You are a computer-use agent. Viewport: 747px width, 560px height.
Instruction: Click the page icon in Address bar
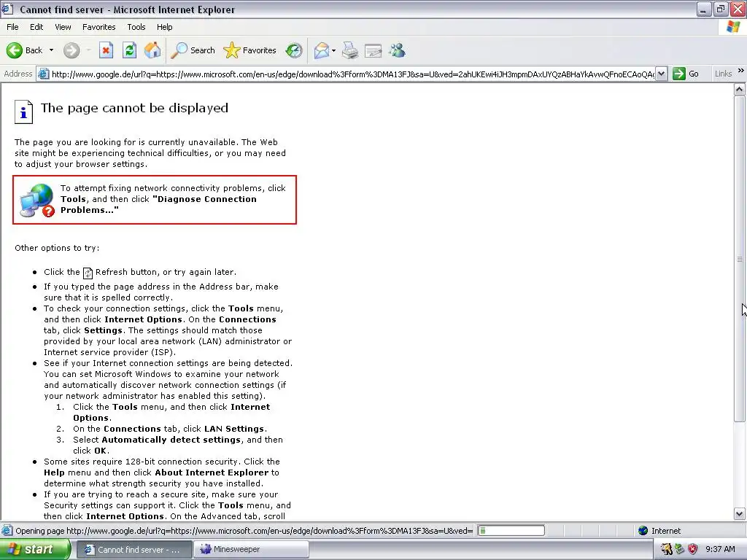(43, 74)
